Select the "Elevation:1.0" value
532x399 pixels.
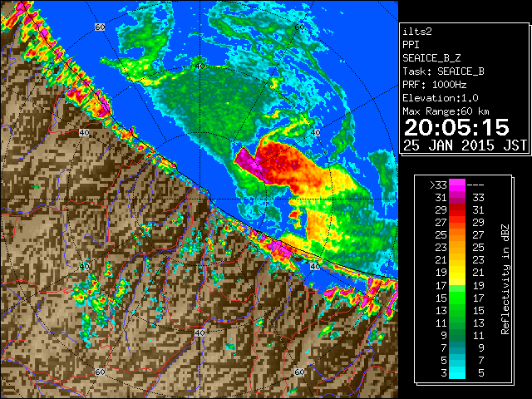point(441,98)
